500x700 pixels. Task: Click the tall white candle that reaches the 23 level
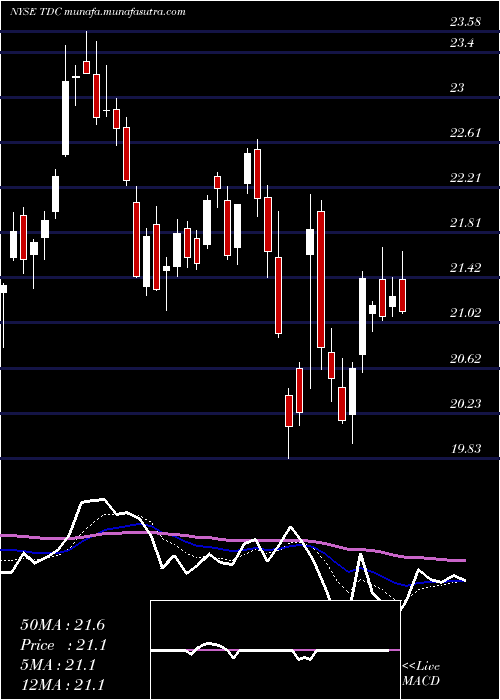tap(66, 118)
